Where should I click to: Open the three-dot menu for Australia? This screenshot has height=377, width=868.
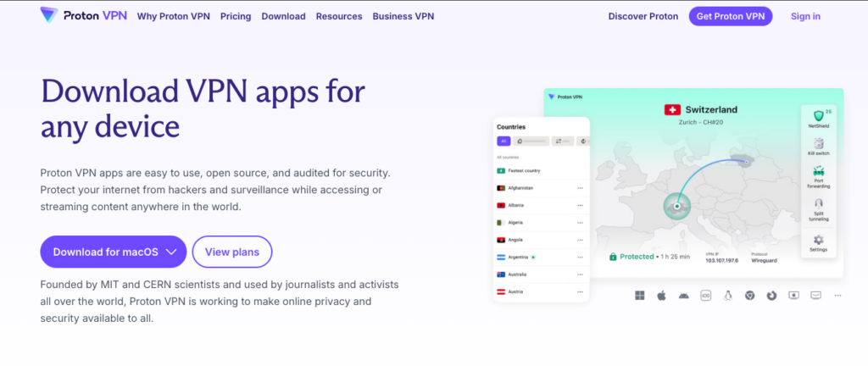click(x=580, y=274)
